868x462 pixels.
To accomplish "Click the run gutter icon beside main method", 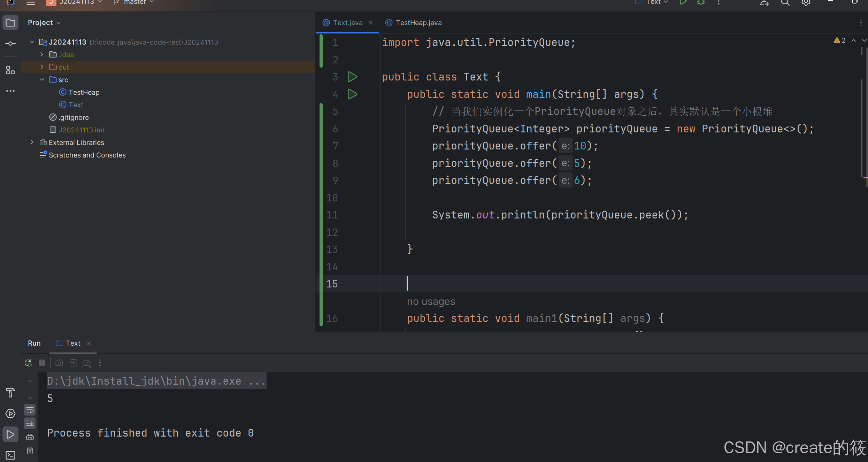I will tap(352, 94).
